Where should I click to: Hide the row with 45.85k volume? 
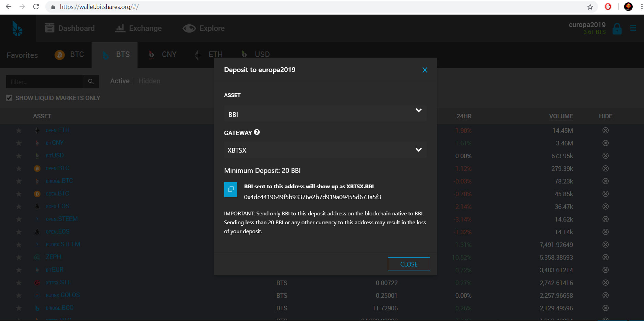point(606,194)
